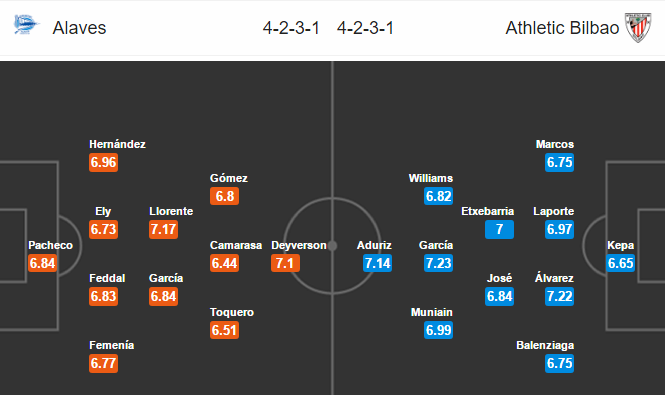The image size is (665, 395).
Task: Select Álvarez's 7.22 rating badge
Action: 559,296
